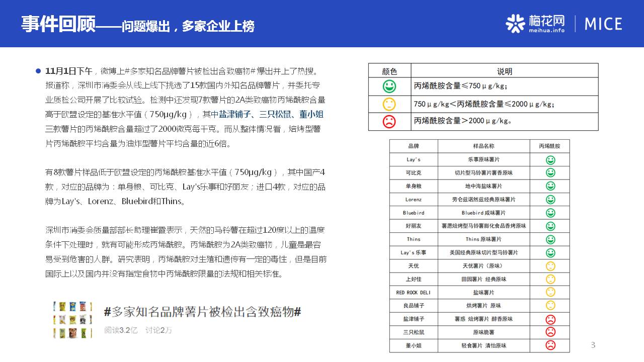Screen dimensions: 644x362
Task: Click the green smiley in the Bluebird row
Action: (x=550, y=213)
